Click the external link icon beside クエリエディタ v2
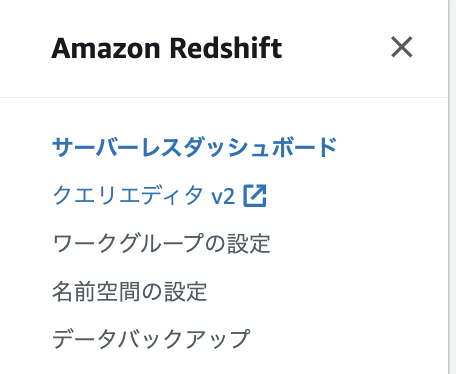This screenshot has height=374, width=456. (x=255, y=196)
